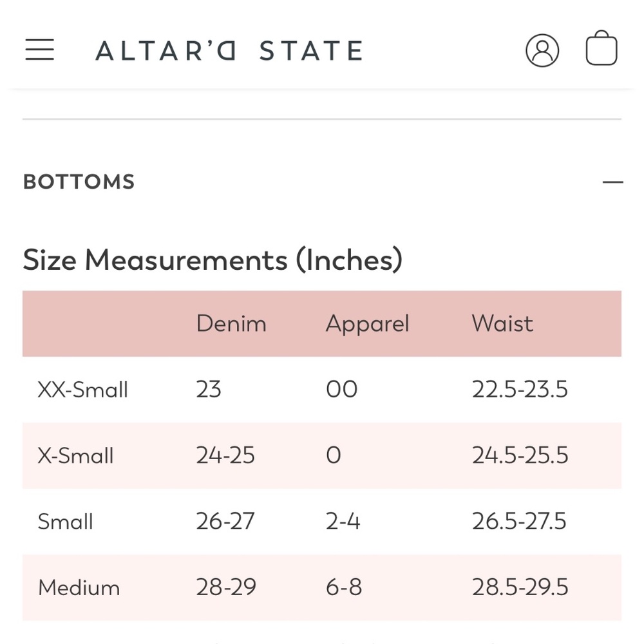Image resolution: width=644 pixels, height=644 pixels.
Task: Click the Denim column header
Action: click(x=231, y=323)
